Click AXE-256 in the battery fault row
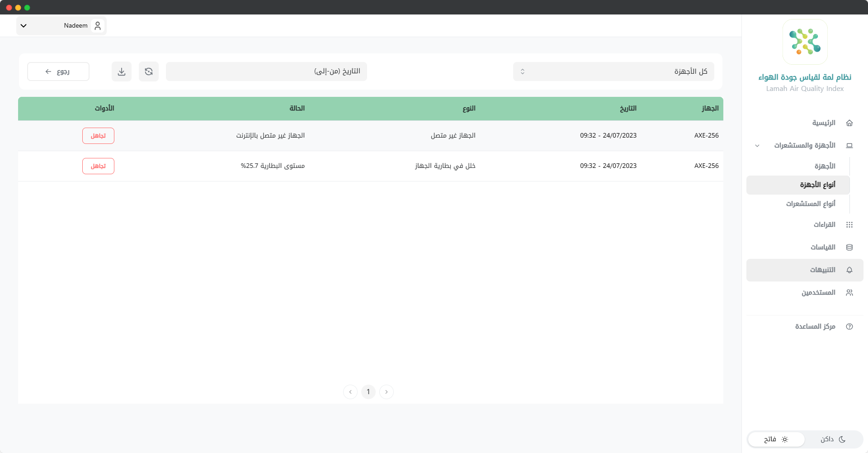Screen dimensions: 868x453 coord(707,166)
